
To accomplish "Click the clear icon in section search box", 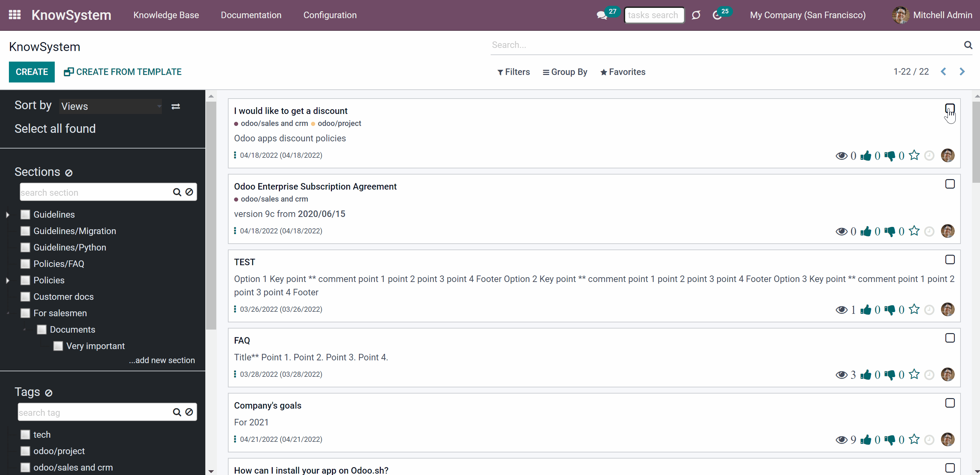I will [x=189, y=192].
